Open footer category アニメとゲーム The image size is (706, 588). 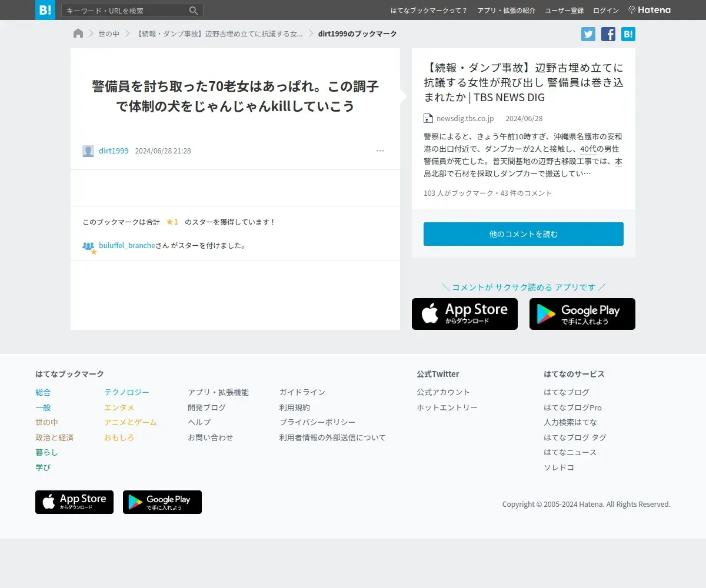[x=130, y=422]
